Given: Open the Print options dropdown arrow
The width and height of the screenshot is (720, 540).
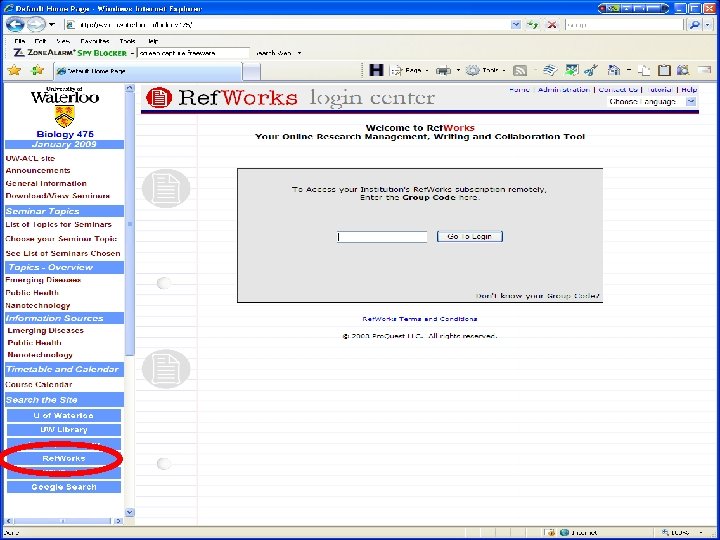Looking at the screenshot, I should point(458,71).
